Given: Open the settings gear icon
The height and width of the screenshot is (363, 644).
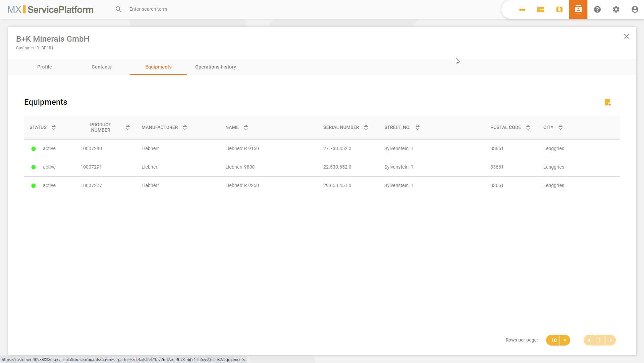Looking at the screenshot, I should click(616, 9).
